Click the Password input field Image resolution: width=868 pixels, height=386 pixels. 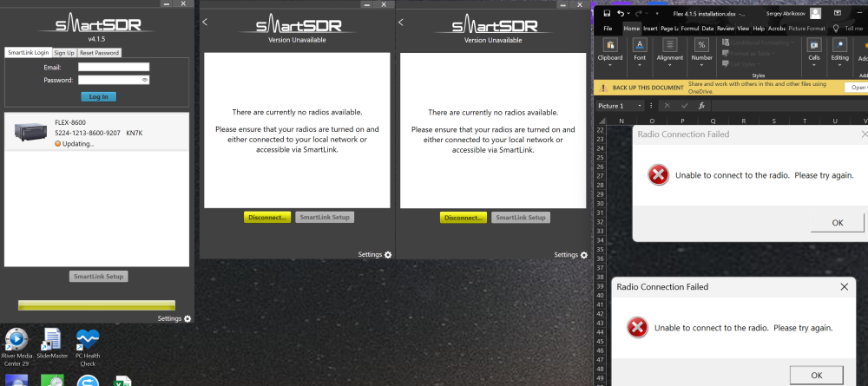(114, 80)
